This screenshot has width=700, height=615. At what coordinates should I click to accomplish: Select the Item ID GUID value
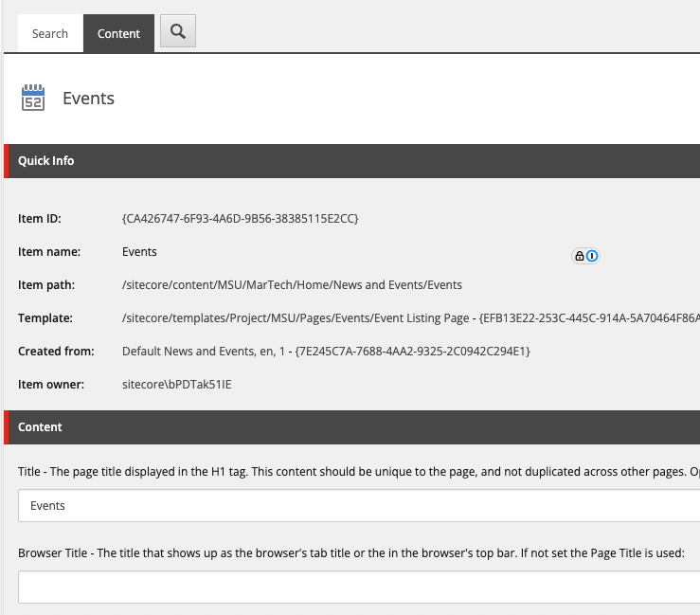pos(241,218)
